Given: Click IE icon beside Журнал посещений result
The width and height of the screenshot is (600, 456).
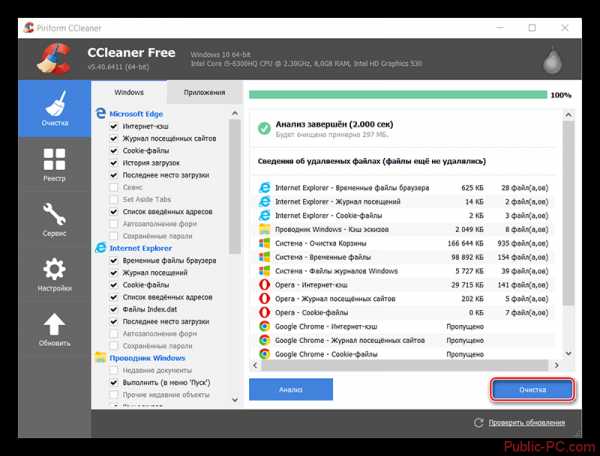Looking at the screenshot, I should pos(264,201).
